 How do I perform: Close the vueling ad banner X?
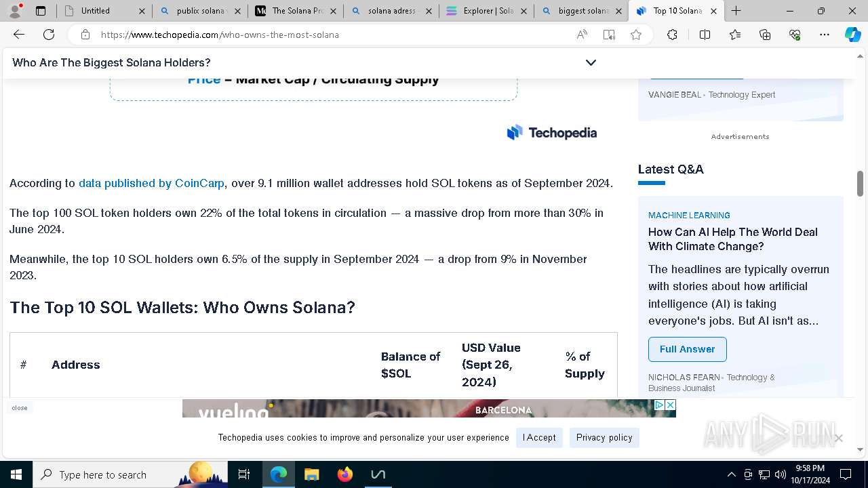(671, 405)
